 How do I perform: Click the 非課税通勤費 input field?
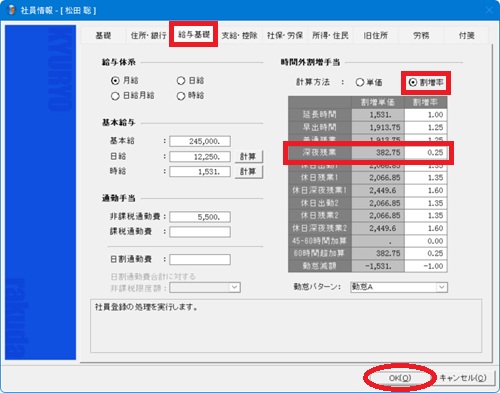coord(200,217)
